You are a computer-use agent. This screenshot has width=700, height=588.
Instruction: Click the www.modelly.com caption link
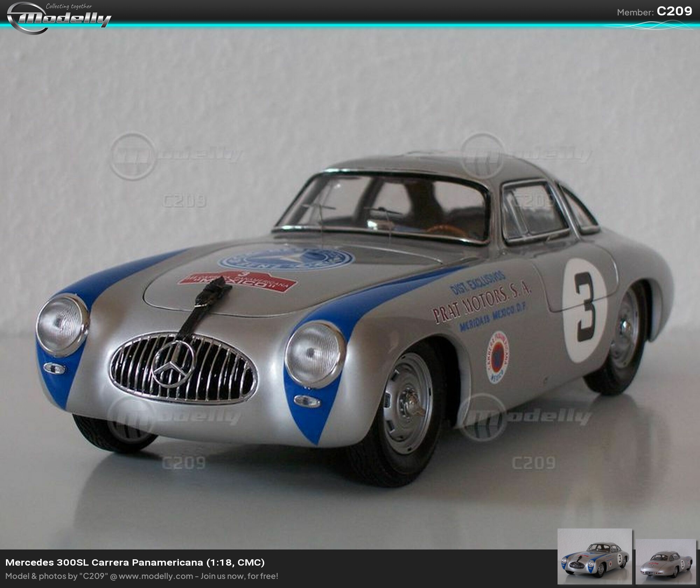156,576
